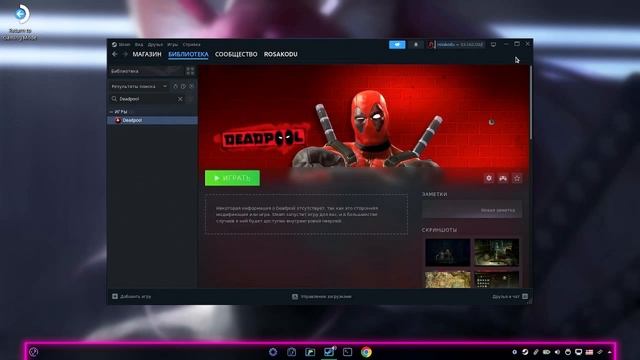The width and height of the screenshot is (640, 360).
Task: Open battery status tray icon
Action: point(547,352)
